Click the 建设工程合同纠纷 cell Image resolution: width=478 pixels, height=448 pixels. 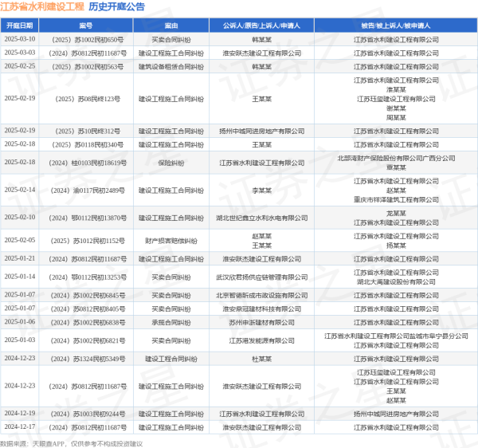[x=171, y=359]
